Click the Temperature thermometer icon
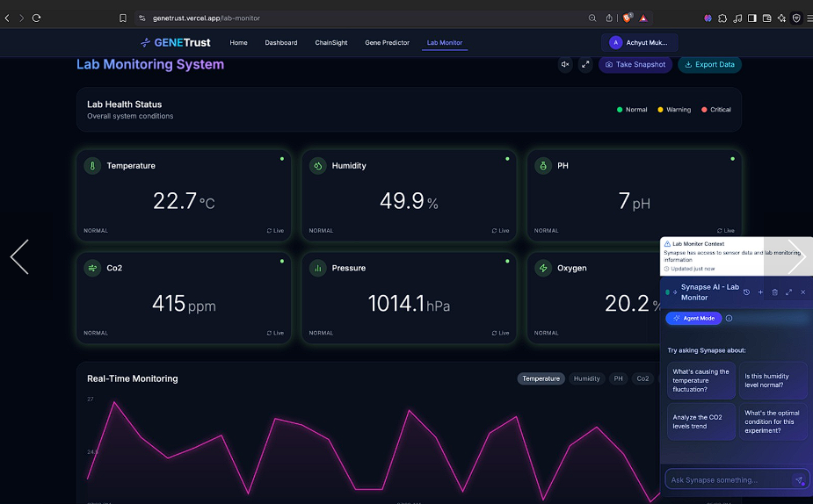The width and height of the screenshot is (813, 504). [x=92, y=165]
